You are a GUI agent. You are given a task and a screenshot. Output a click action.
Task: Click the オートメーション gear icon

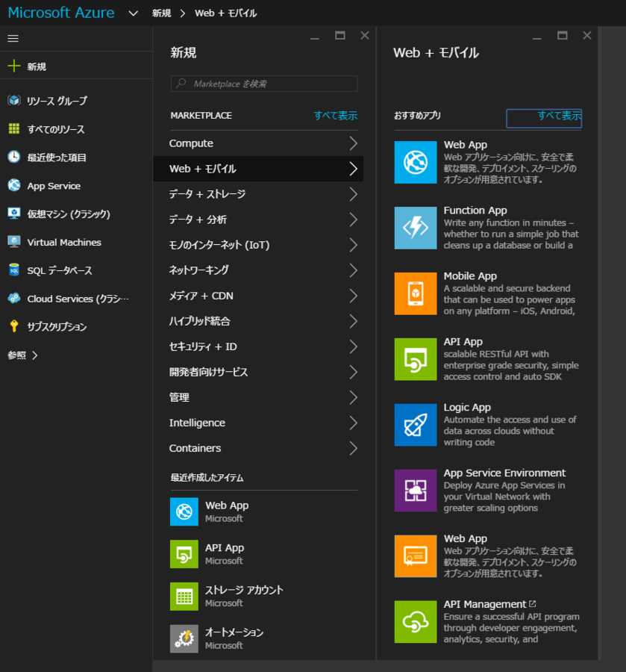click(184, 638)
